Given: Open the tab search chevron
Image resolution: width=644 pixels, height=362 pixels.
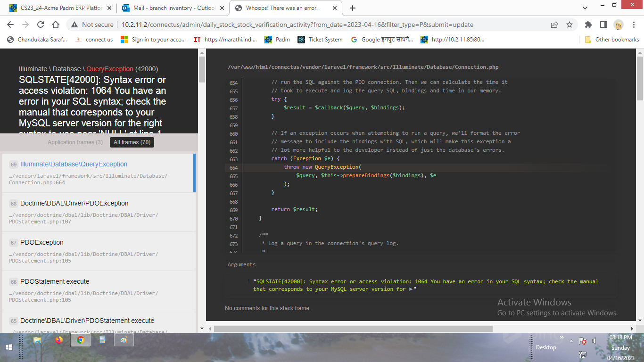Looking at the screenshot, I should 585,8.
